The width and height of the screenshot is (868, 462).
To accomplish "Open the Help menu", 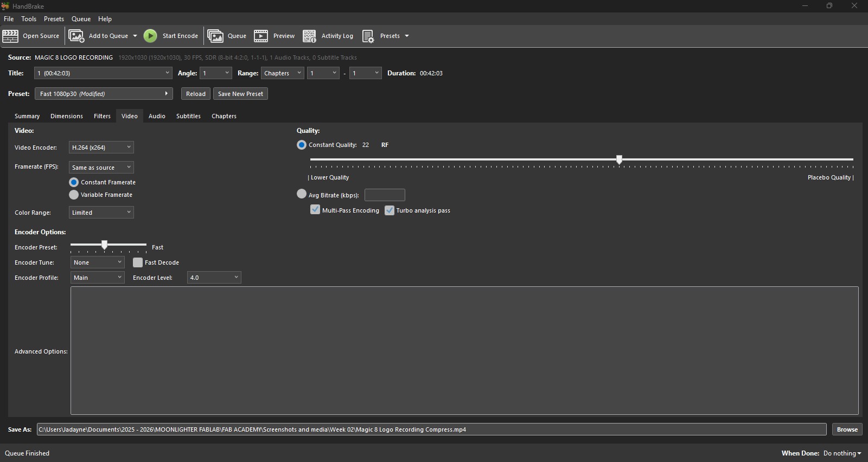I will click(105, 19).
